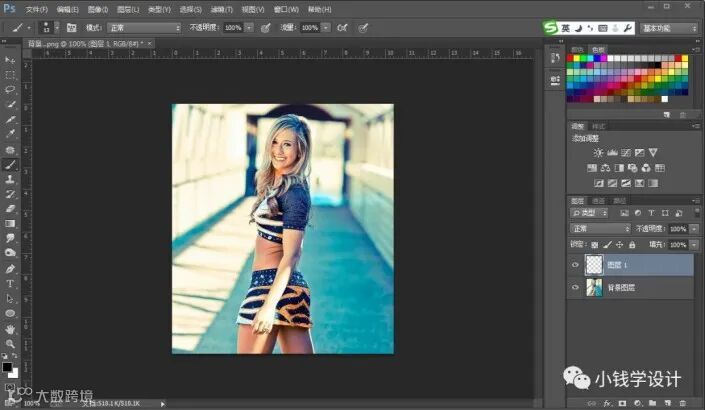Click zoom level 100% field in status bar
This screenshot has height=410, width=705.
[x=31, y=403]
